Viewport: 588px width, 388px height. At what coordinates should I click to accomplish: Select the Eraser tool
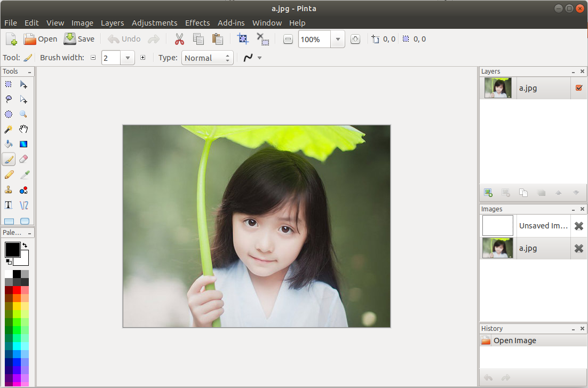23,160
